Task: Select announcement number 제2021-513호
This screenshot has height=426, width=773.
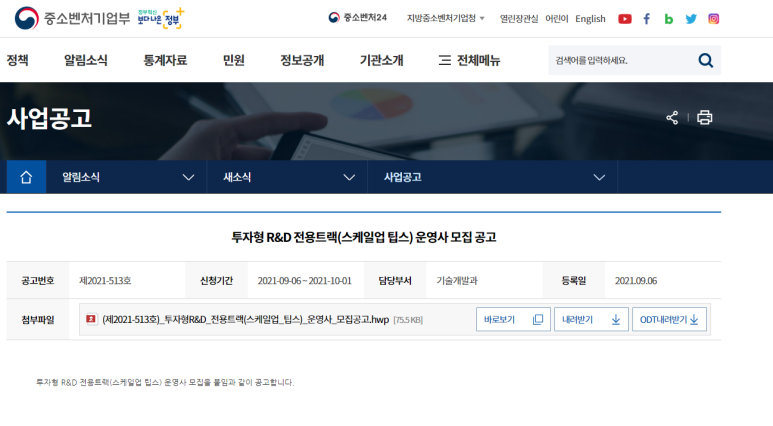Action: pyautogui.click(x=105, y=281)
